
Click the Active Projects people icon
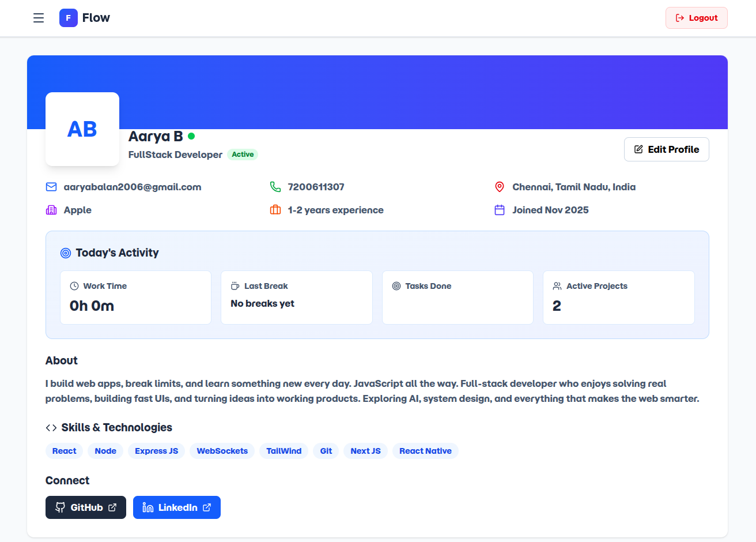coord(557,286)
